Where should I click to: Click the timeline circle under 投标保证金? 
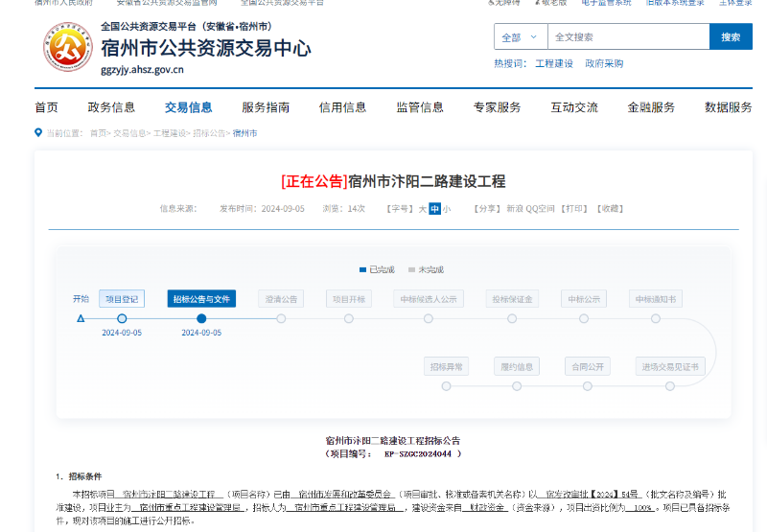point(512,319)
